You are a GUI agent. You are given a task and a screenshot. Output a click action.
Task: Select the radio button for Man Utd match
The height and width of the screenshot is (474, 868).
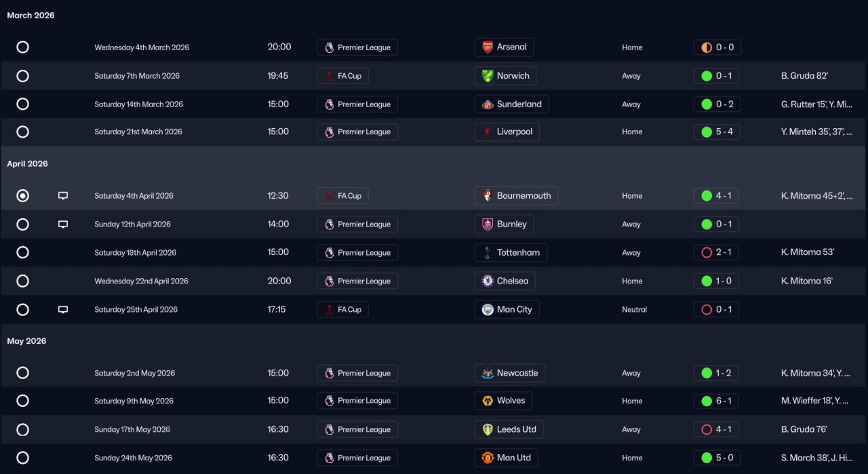(x=22, y=458)
